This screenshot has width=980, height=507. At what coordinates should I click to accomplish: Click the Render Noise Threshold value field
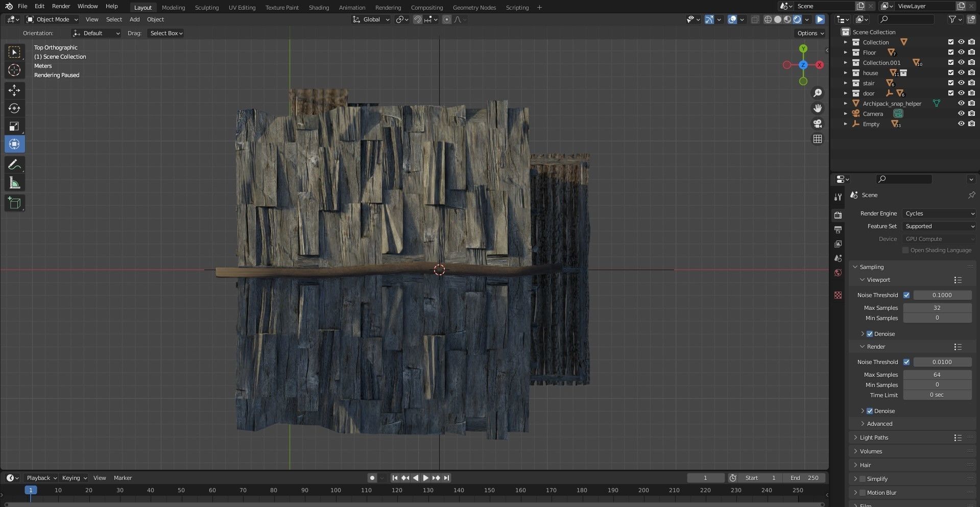pos(942,362)
